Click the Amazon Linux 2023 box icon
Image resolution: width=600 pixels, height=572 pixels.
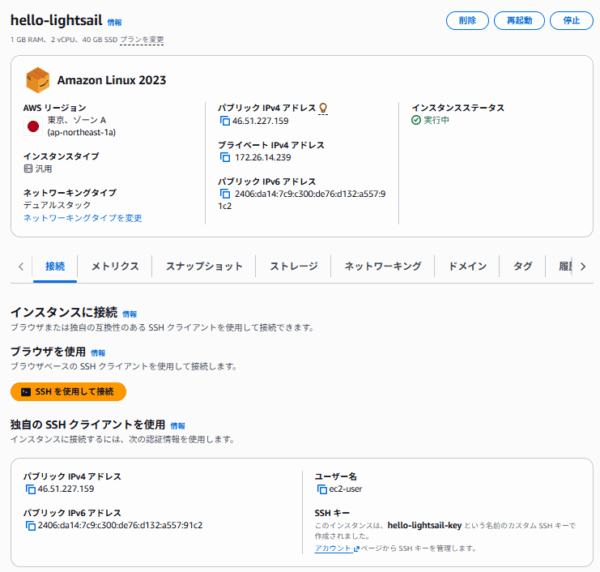(x=38, y=80)
